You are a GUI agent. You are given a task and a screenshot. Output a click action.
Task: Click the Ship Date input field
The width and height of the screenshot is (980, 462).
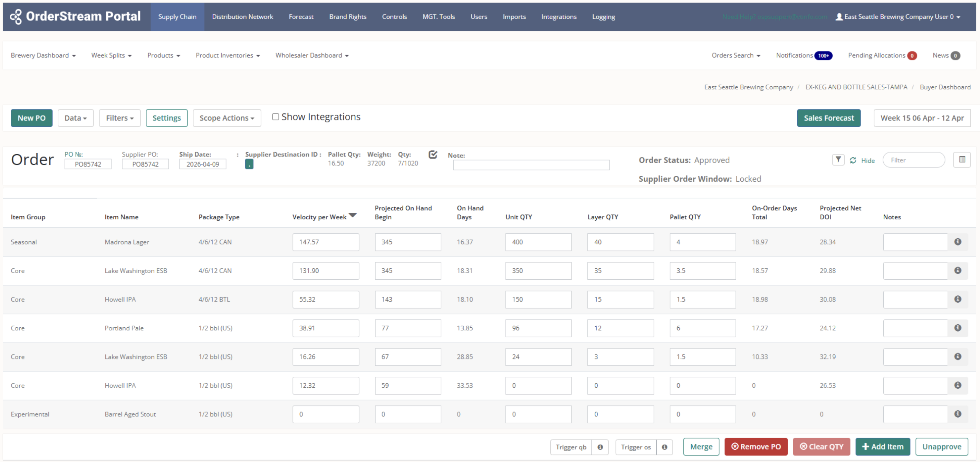click(x=202, y=164)
